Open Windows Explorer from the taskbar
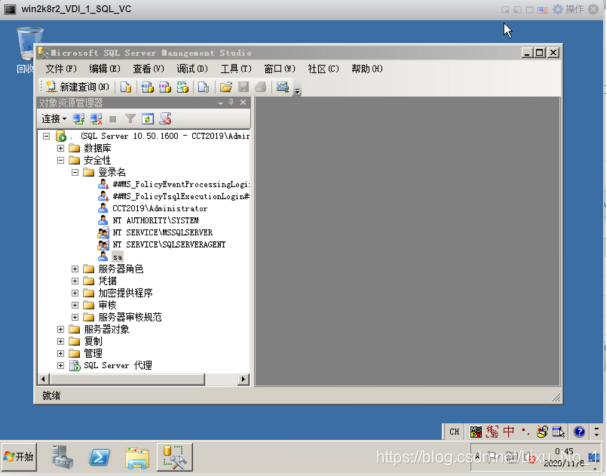Viewport: 607px width, 476px height. coord(137,458)
